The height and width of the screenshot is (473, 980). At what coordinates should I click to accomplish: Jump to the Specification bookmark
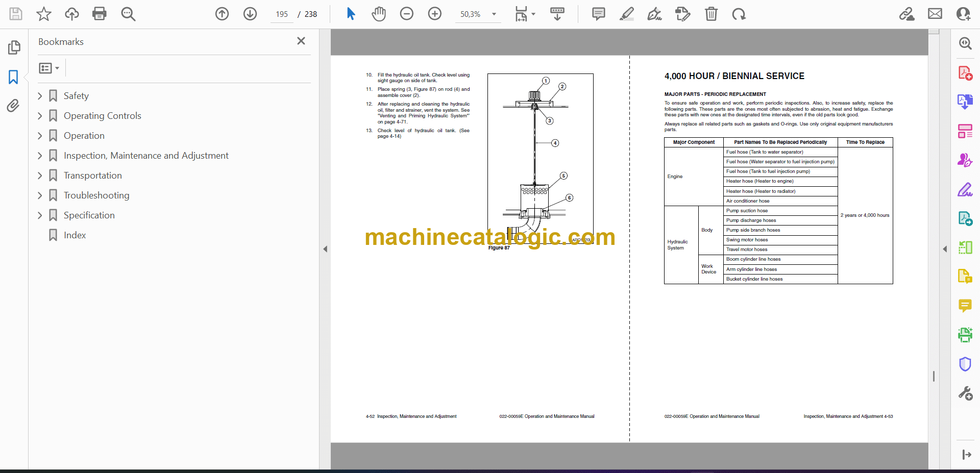[x=89, y=215]
